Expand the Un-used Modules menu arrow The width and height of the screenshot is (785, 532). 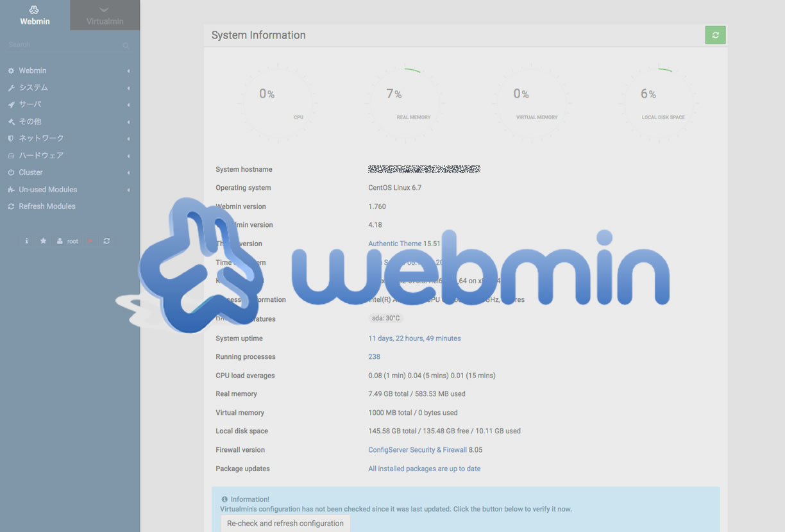pyautogui.click(x=128, y=190)
